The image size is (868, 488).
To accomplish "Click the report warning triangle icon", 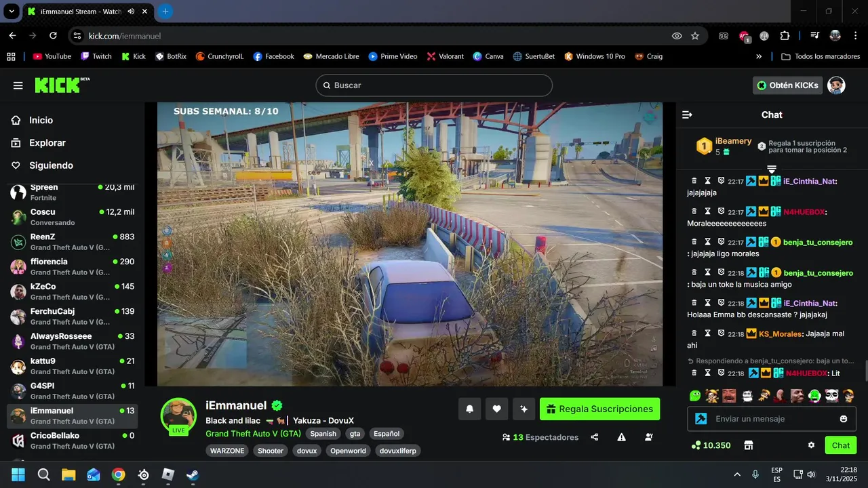I will 622,437.
